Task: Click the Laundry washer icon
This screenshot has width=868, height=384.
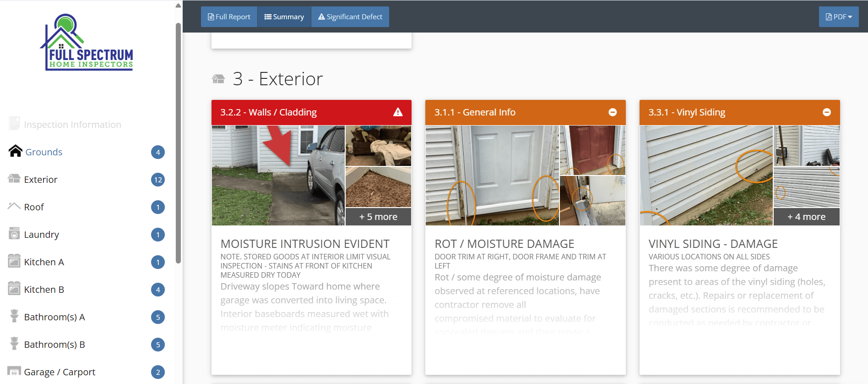Action: point(14,233)
